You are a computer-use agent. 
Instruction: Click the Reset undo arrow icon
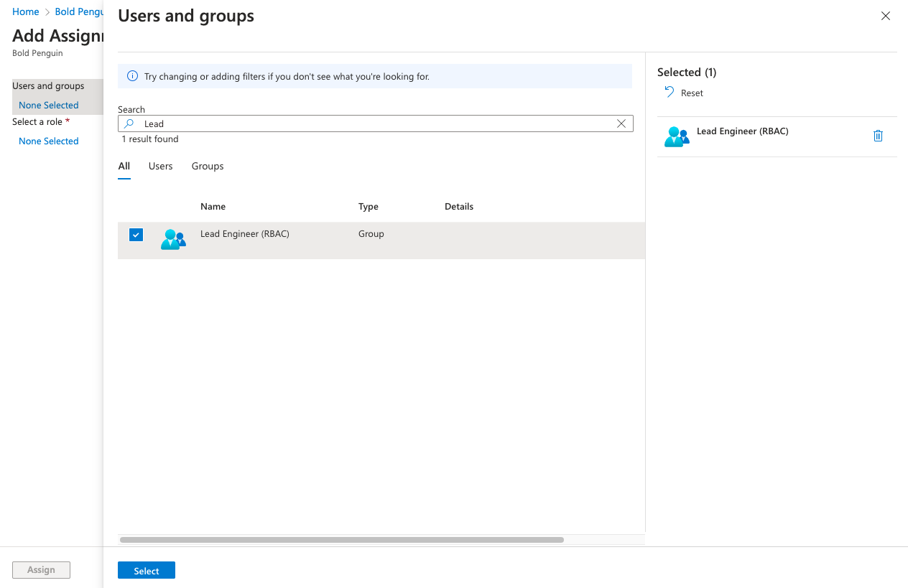pos(670,92)
